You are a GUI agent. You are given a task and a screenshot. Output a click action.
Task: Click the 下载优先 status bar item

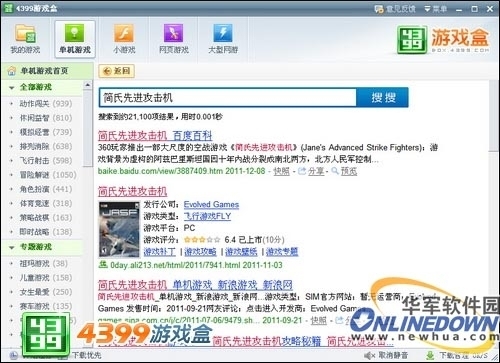point(86,355)
